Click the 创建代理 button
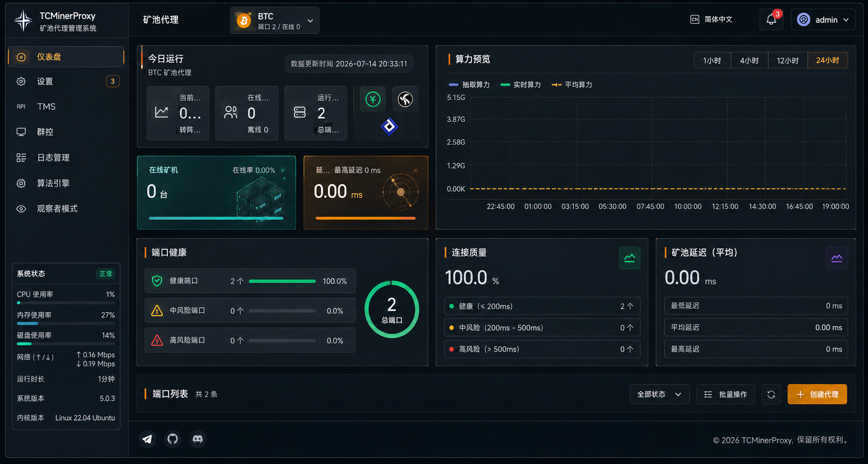The image size is (868, 464). 817,394
